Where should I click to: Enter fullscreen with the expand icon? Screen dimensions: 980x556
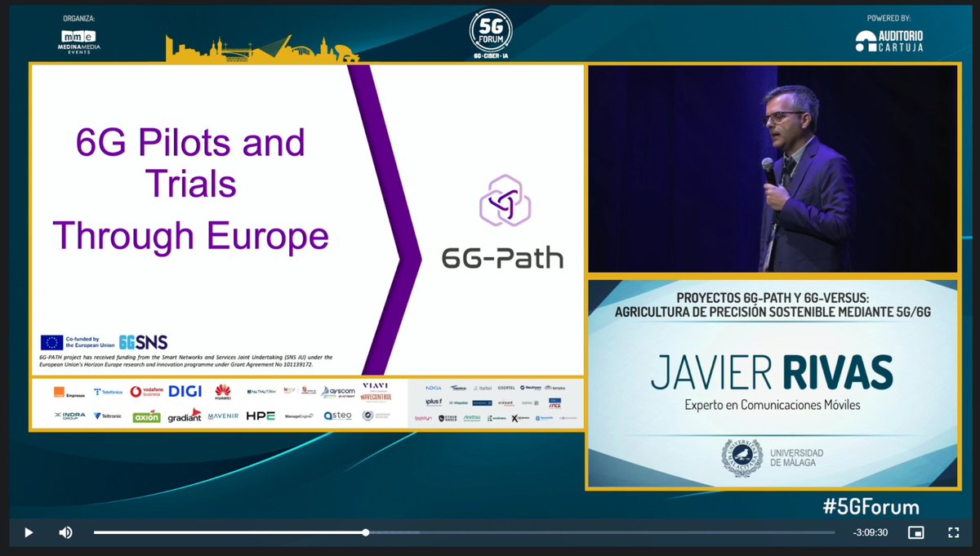[952, 532]
